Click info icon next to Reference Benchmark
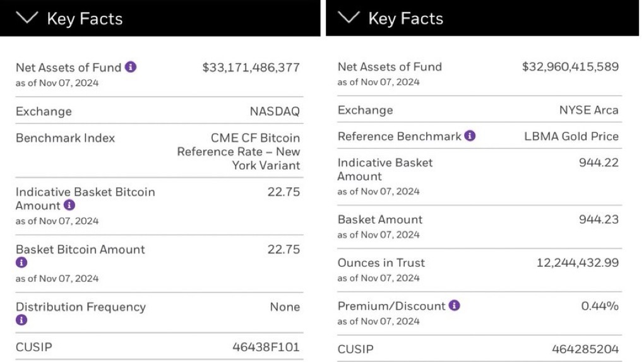The width and height of the screenshot is (644, 362). [470, 136]
